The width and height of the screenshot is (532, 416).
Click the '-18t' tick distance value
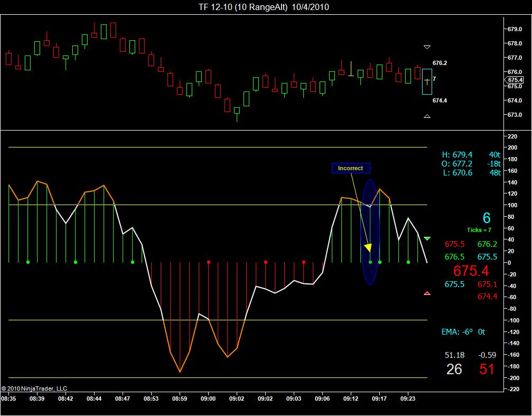coord(493,164)
